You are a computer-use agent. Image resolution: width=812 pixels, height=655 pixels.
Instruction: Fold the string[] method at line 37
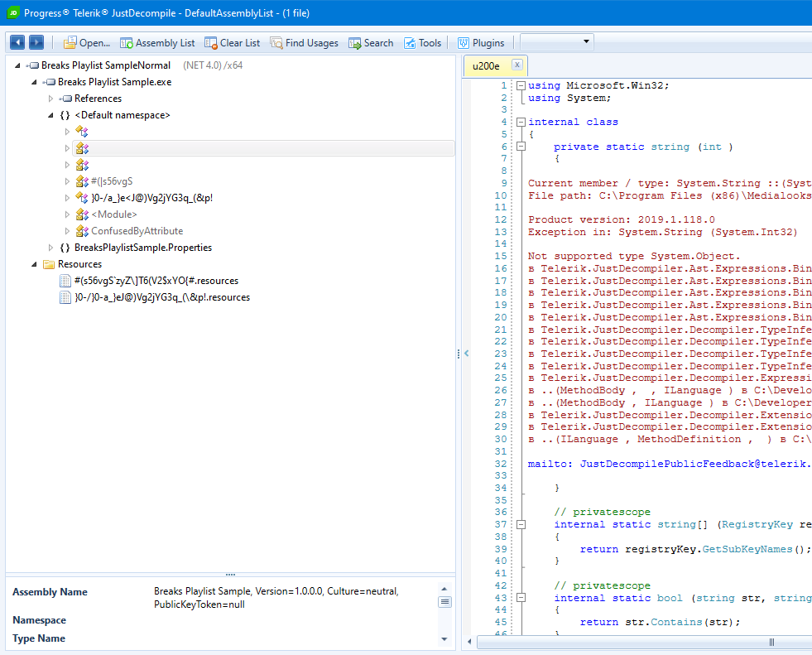coord(521,524)
